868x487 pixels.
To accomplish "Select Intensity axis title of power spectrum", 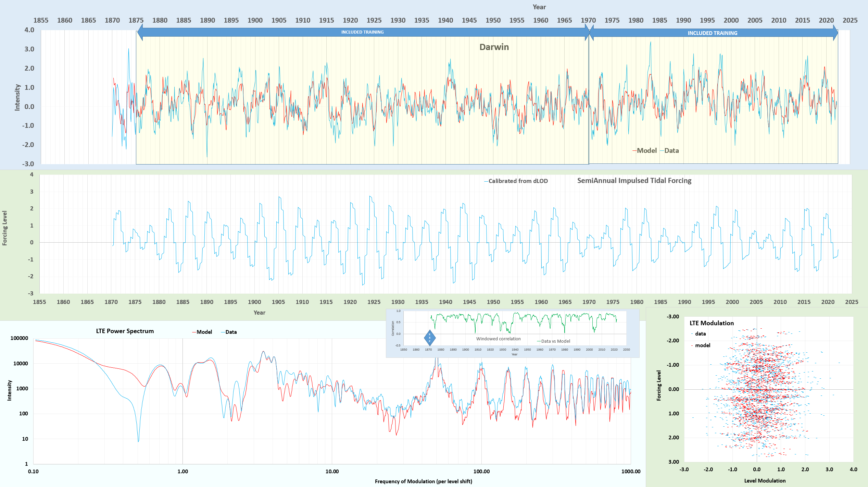I will pyautogui.click(x=10, y=390).
